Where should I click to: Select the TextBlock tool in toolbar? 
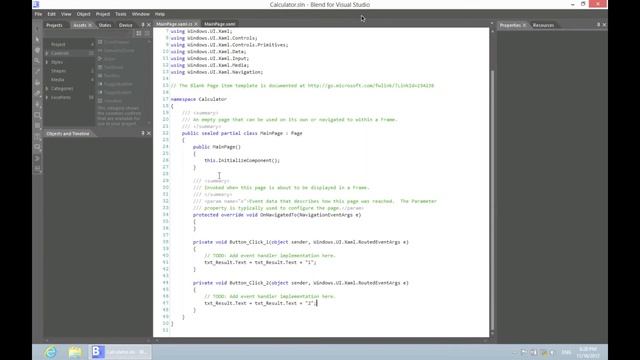tap(38, 137)
